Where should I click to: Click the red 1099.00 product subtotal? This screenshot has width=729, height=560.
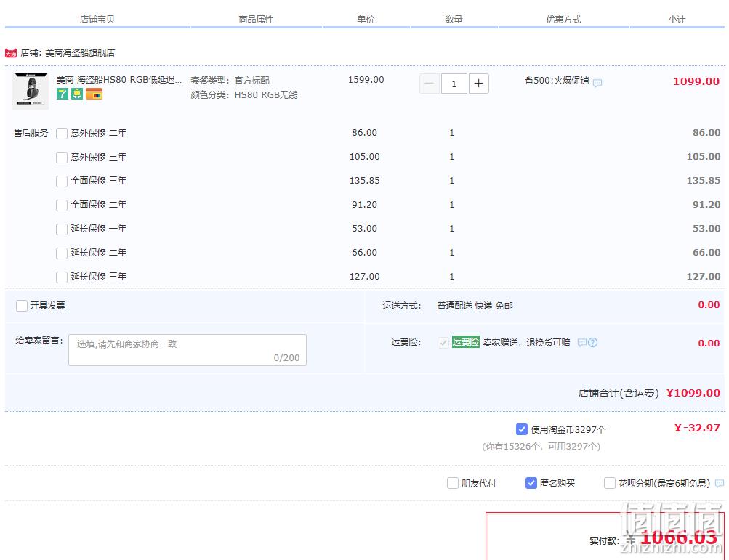pos(696,81)
